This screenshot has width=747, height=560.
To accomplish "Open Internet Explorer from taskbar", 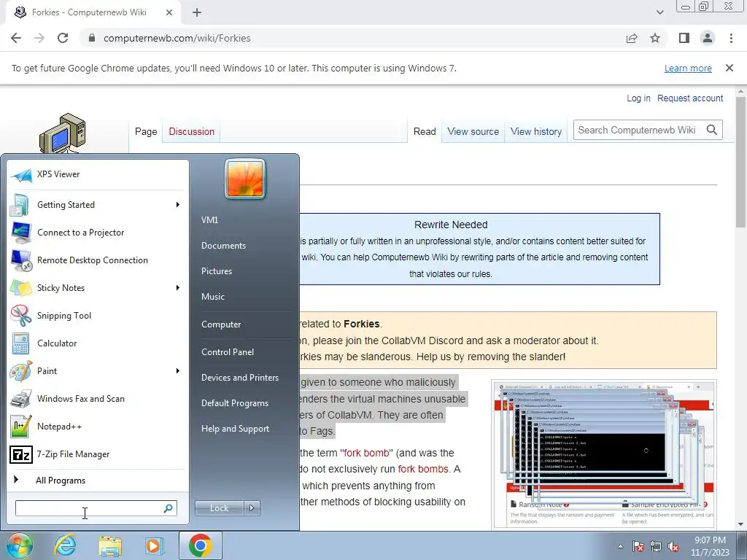I will (x=65, y=545).
